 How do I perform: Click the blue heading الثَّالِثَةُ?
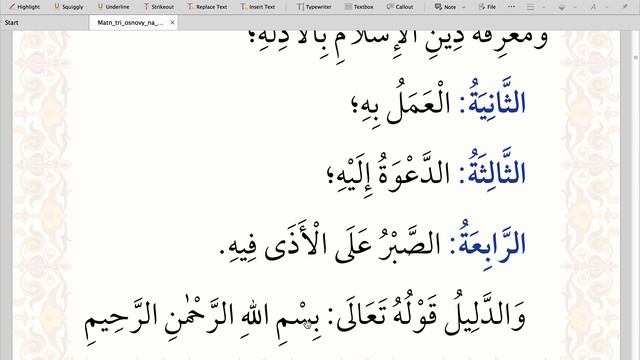pyautogui.click(x=497, y=168)
